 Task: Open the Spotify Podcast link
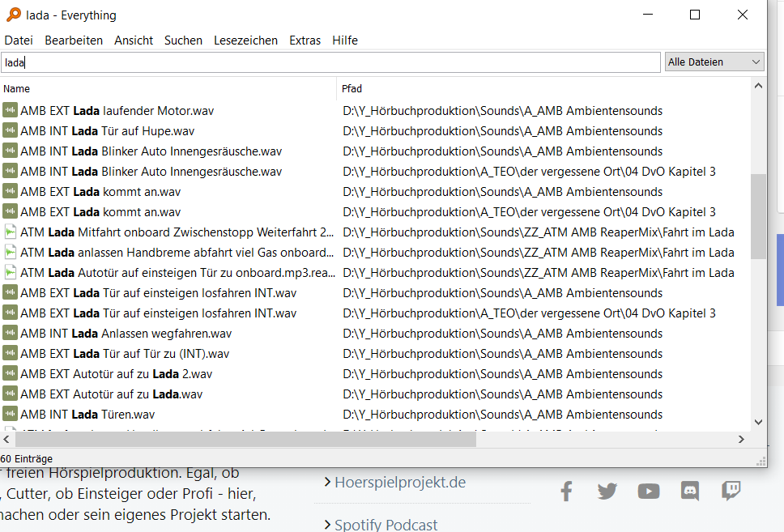[x=386, y=525]
